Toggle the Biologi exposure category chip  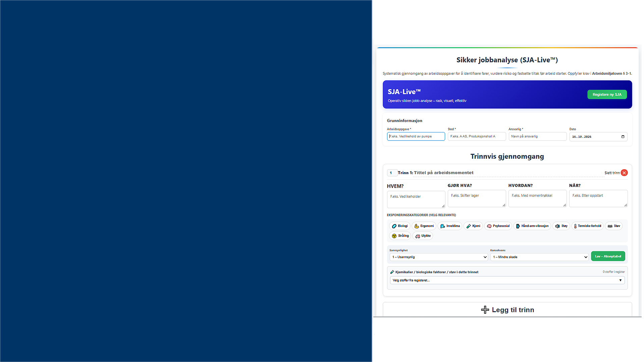coord(399,226)
